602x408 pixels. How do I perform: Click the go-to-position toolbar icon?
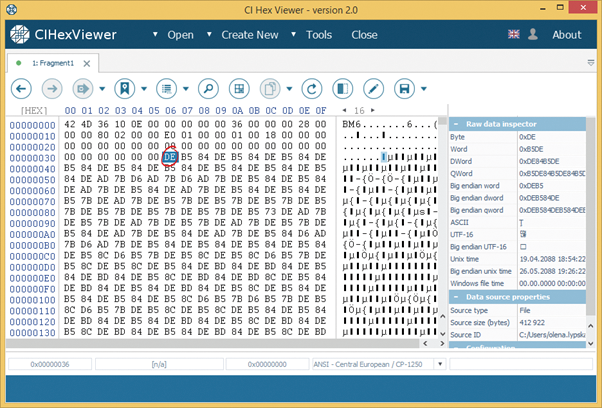point(83,89)
